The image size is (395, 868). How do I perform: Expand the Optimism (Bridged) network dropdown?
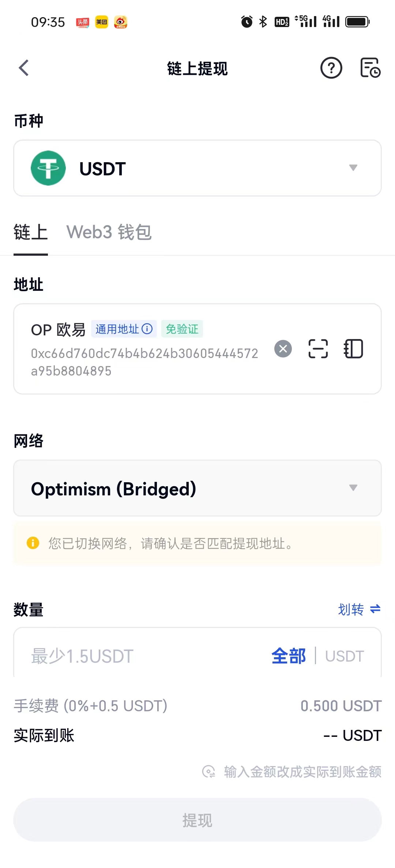click(353, 488)
